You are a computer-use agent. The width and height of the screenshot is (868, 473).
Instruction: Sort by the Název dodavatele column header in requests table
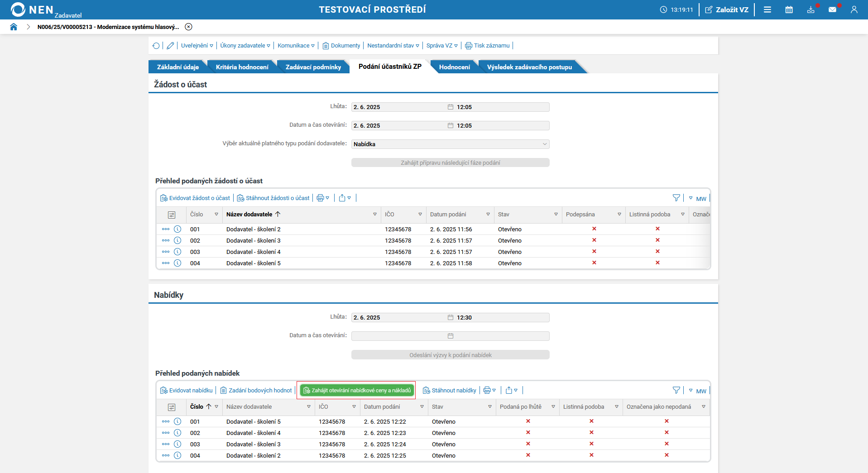coord(249,215)
